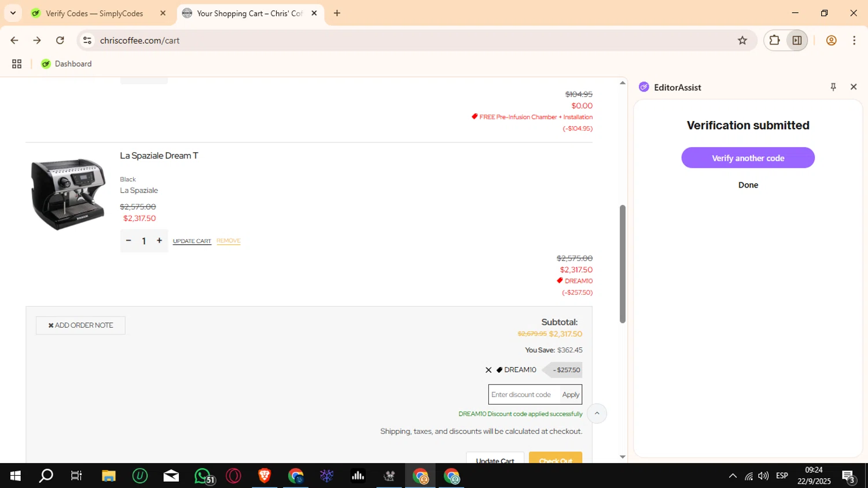Expand tab search dropdown arrow
Image resolution: width=868 pixels, height=488 pixels.
tap(13, 13)
